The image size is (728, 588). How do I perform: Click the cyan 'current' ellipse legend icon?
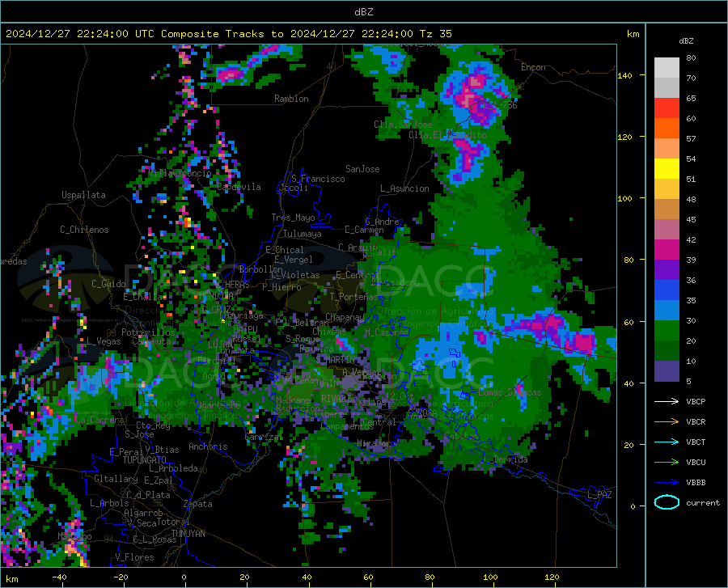point(667,502)
